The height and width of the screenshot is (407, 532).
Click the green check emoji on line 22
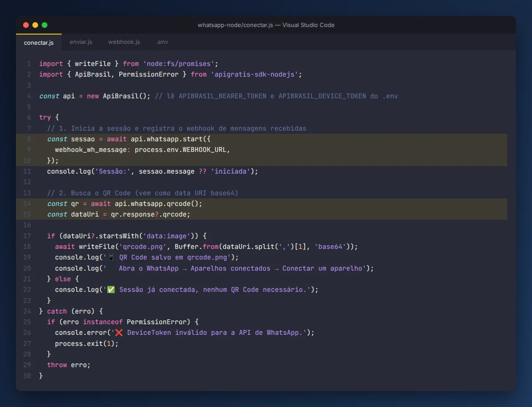(x=111, y=290)
